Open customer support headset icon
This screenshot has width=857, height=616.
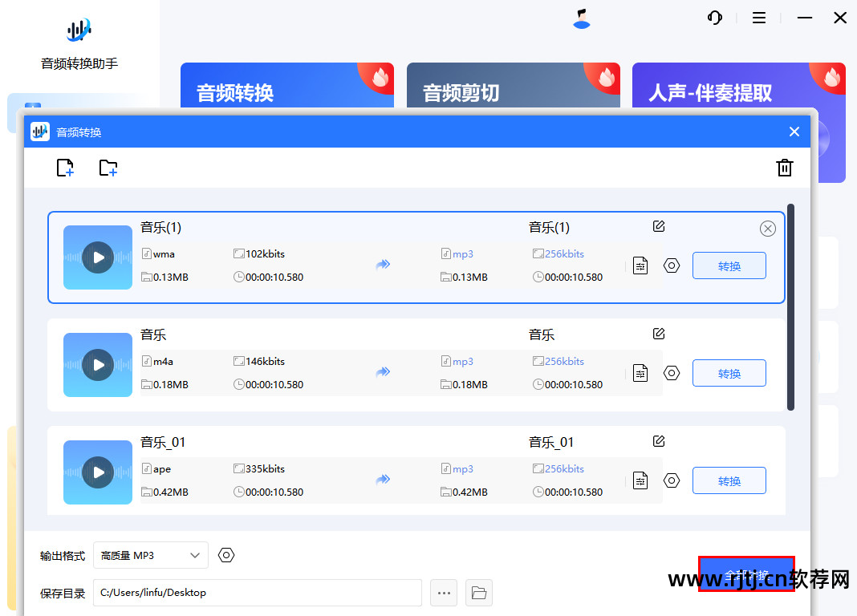tap(714, 18)
